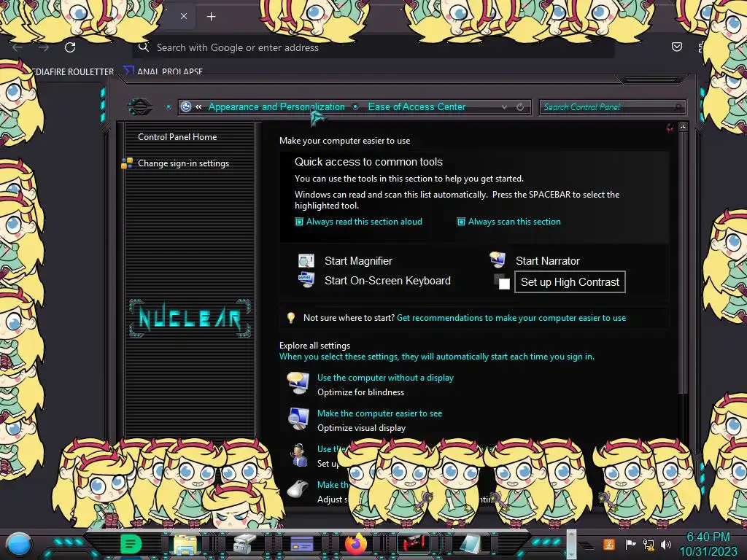Open dropdown after Appearance and Personalization breadcrumb
This screenshot has height=560, width=747.
[355, 106]
